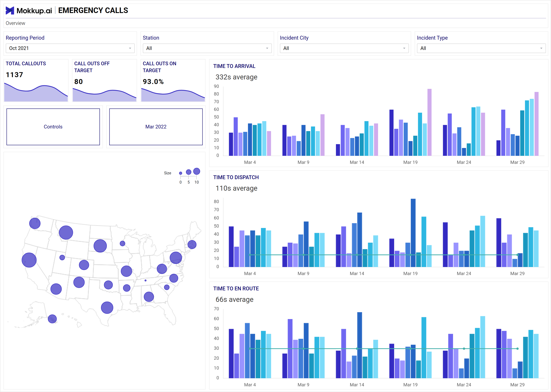Click the bubble over Texas
This screenshot has width=551, height=392.
coord(107,308)
